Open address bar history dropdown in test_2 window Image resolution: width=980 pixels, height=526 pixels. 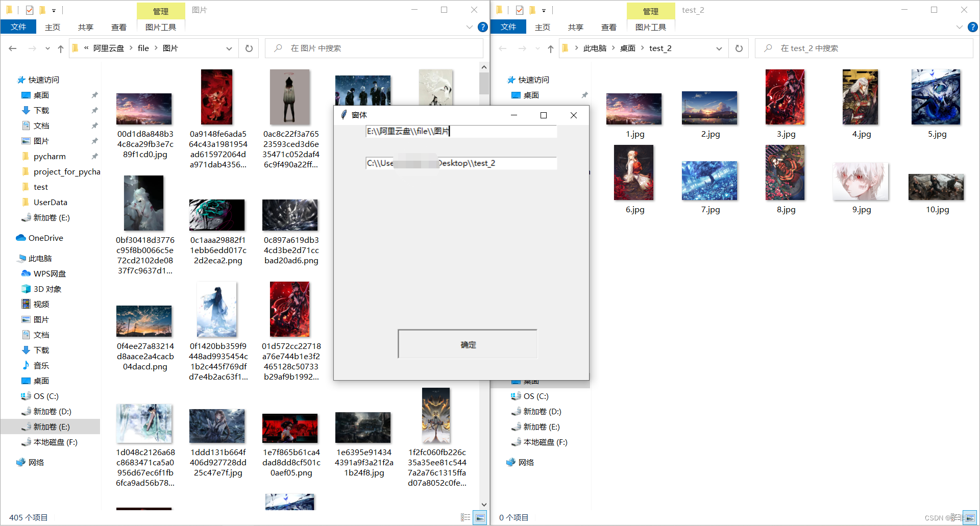click(719, 48)
